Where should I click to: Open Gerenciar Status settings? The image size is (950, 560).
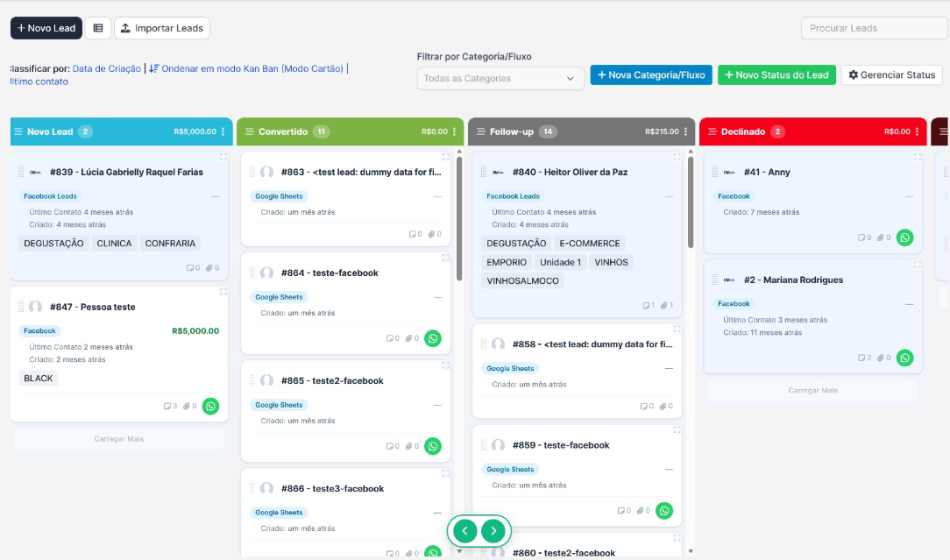click(892, 75)
